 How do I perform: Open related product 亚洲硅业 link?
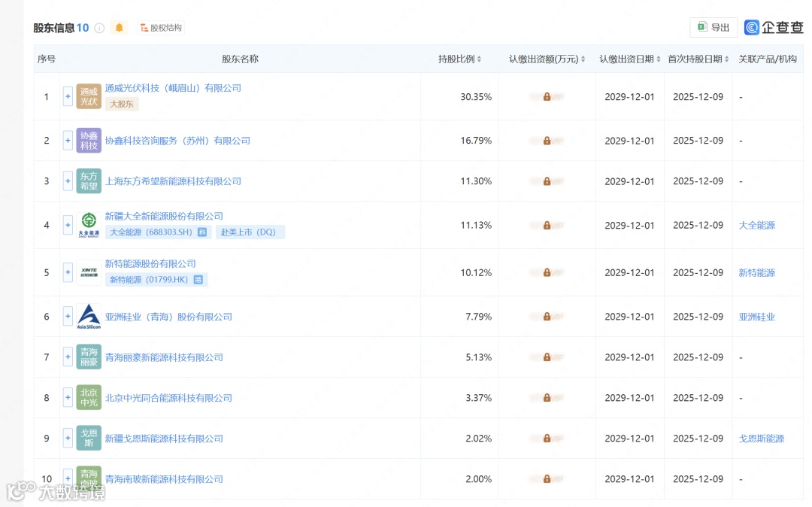click(756, 317)
